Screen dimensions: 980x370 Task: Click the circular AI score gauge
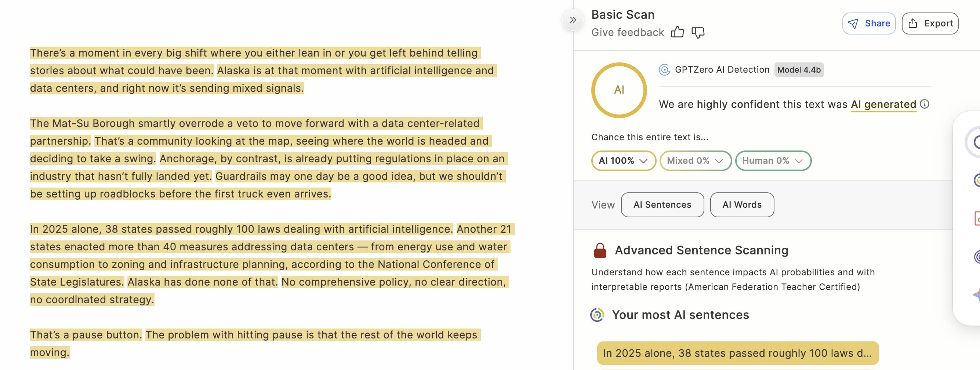618,90
